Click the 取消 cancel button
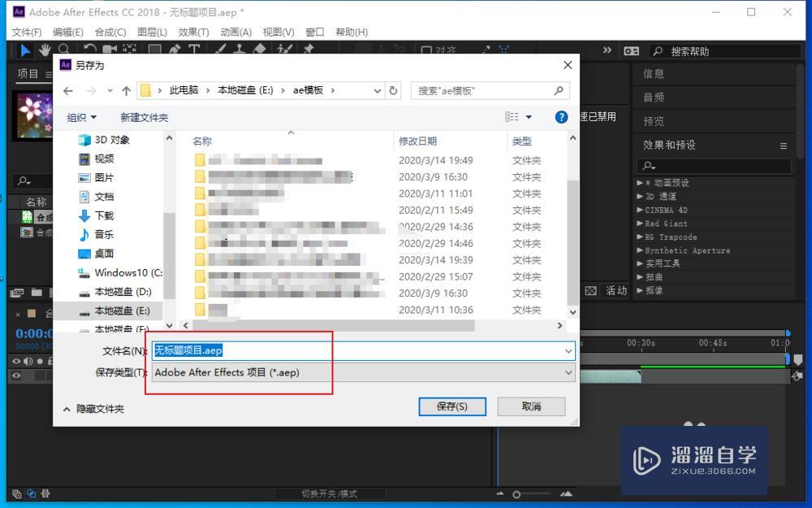The height and width of the screenshot is (508, 812). (531, 406)
